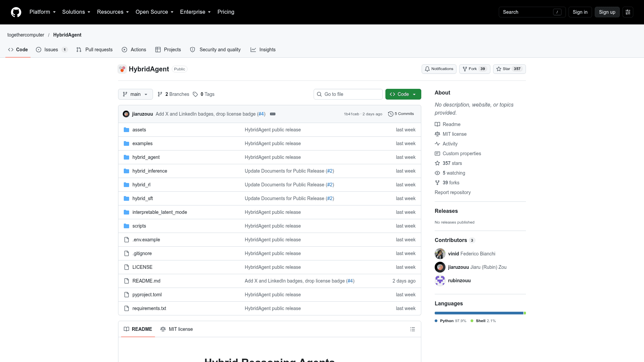
Task: Open the hybrid_inference folder
Action: click(x=150, y=171)
